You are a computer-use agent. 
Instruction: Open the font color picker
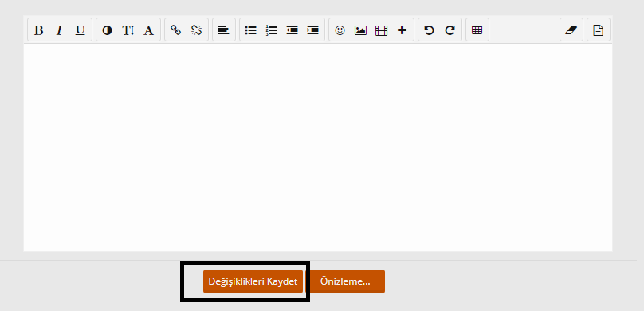point(107,30)
